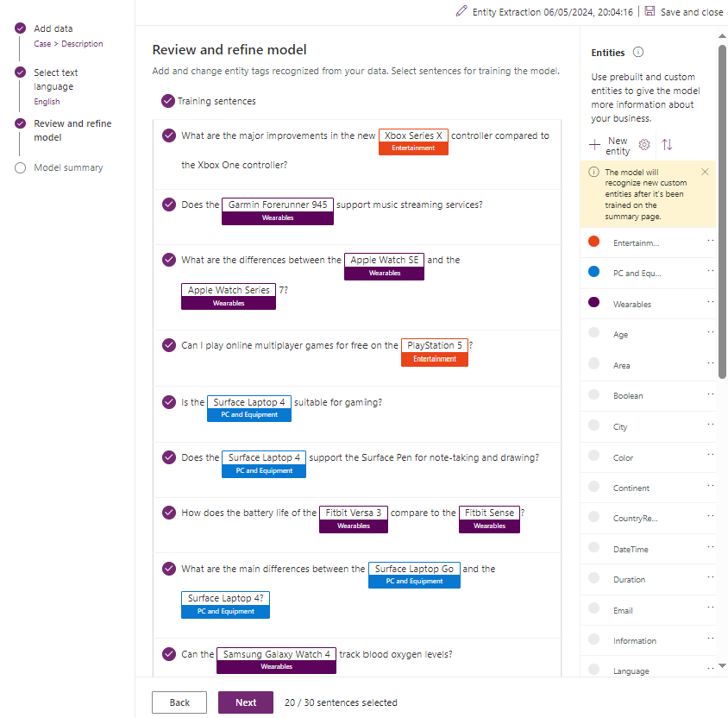Image resolution: width=728 pixels, height=718 pixels.
Task: Toggle the Surface Pen sentence checkmark
Action: click(x=169, y=457)
